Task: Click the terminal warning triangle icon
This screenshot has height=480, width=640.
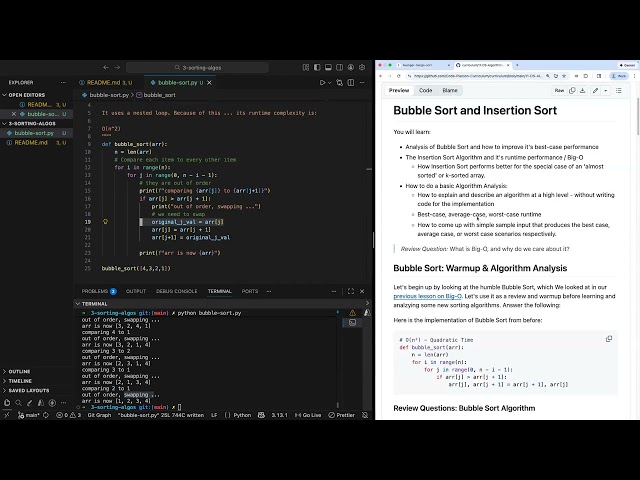Action: pos(352,313)
